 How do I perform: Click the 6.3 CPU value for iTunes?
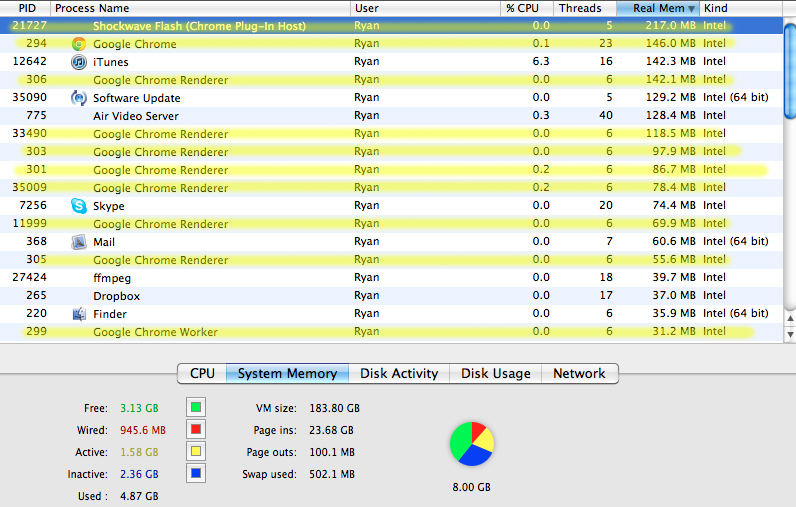point(541,61)
